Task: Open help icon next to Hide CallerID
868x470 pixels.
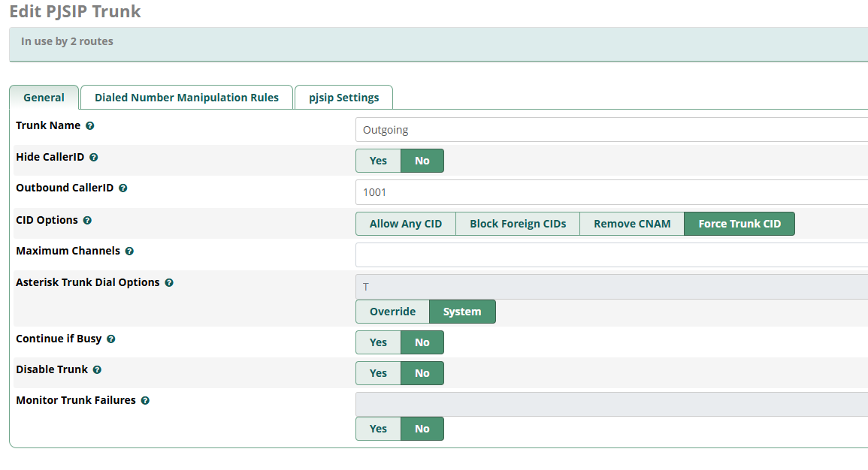Action: point(93,158)
